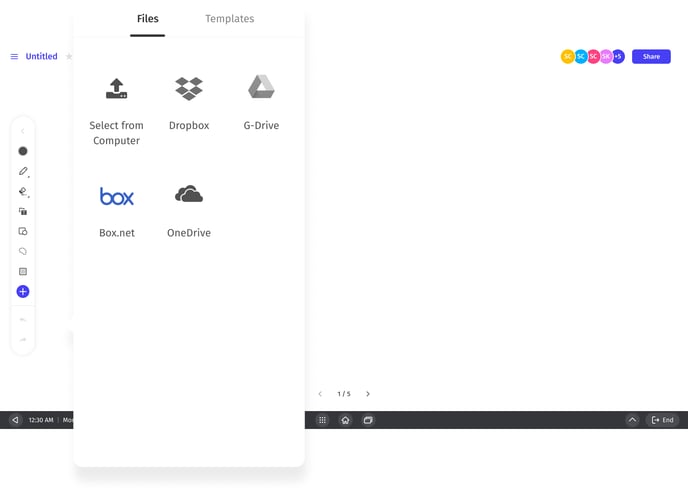Click the blue plus add button
This screenshot has height=492, width=688.
(x=23, y=291)
